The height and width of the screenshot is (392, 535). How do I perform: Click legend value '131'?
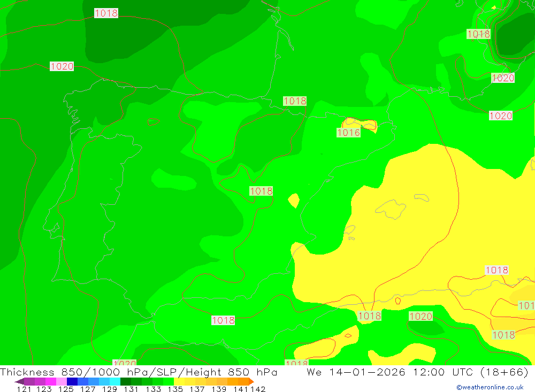[131, 389]
